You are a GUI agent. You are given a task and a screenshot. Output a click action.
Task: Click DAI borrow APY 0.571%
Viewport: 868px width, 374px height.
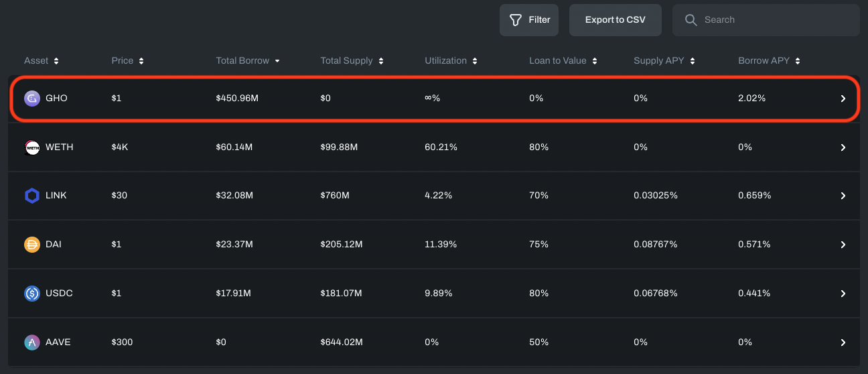(x=754, y=245)
